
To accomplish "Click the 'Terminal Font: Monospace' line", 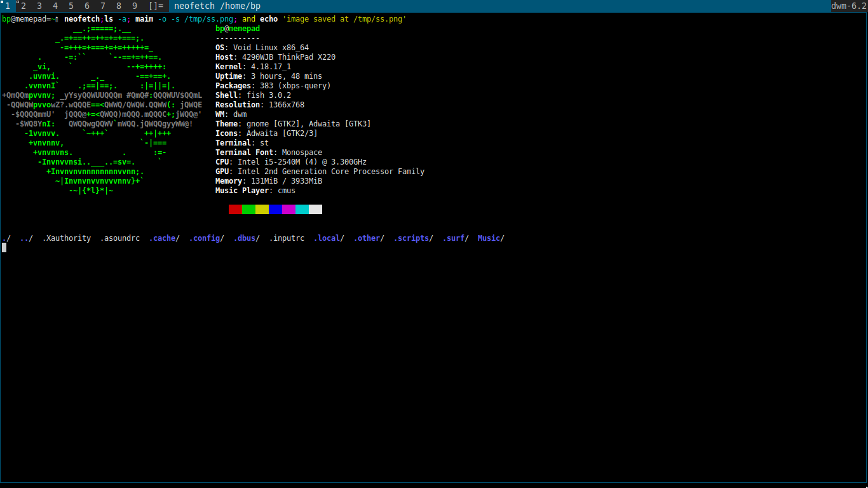I will (269, 152).
